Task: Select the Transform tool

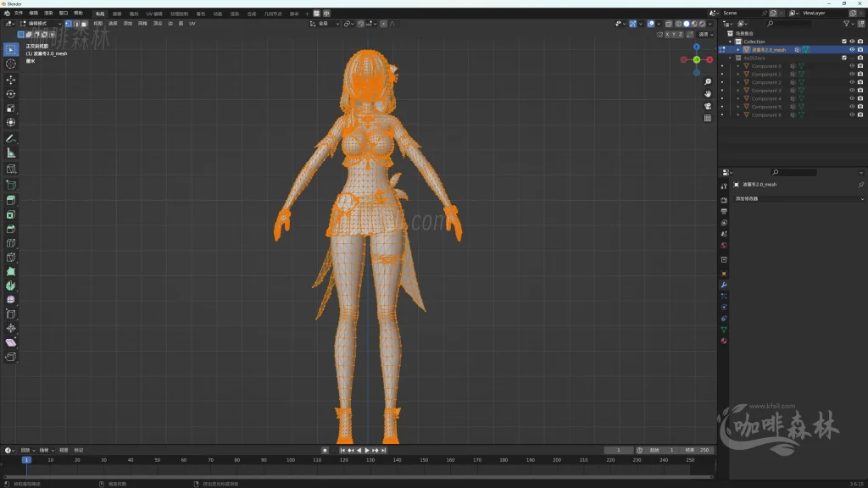Action: point(10,123)
